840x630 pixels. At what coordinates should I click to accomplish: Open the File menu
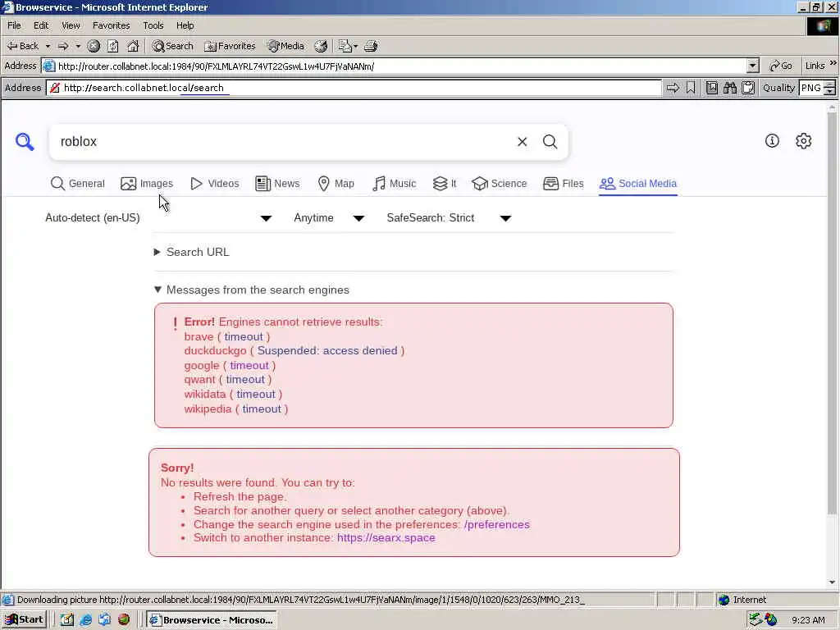point(14,25)
